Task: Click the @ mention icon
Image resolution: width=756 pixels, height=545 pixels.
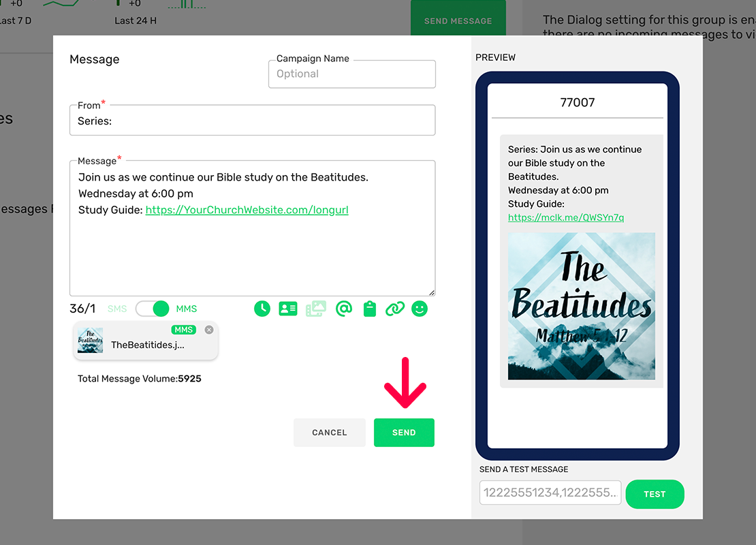Action: coord(344,309)
